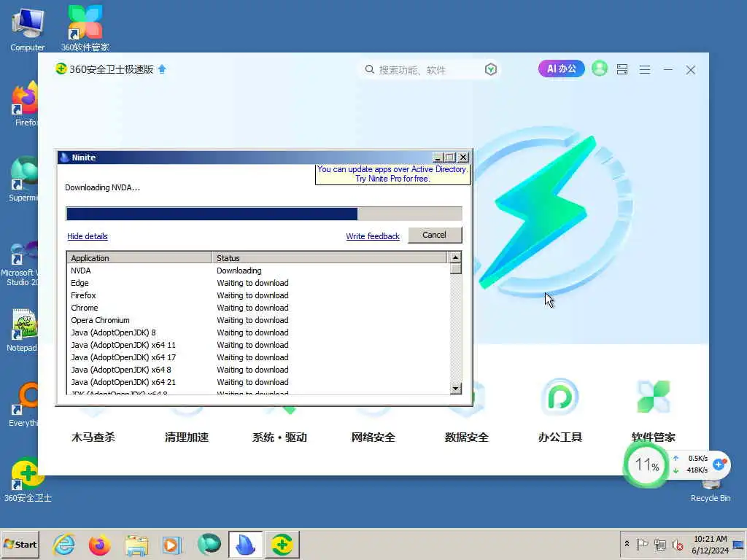Open the 木马查杀 tab
747x560 pixels.
pos(93,437)
